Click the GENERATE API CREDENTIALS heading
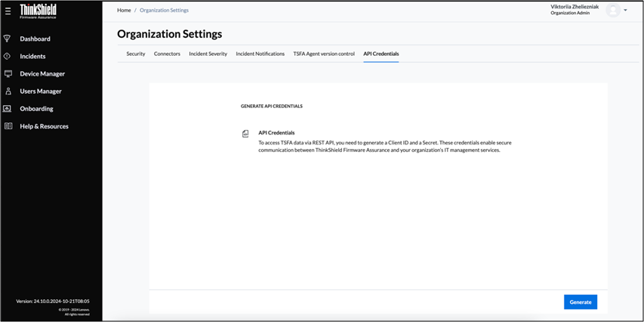The width and height of the screenshot is (644, 322). pyautogui.click(x=272, y=106)
